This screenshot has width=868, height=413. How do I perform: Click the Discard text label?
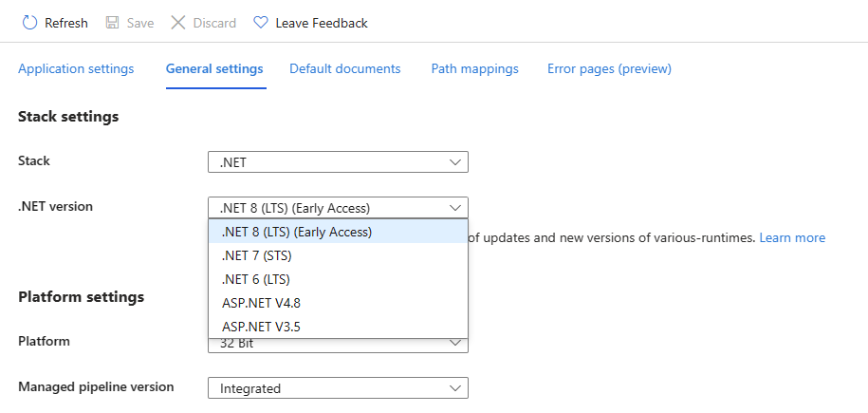point(214,24)
